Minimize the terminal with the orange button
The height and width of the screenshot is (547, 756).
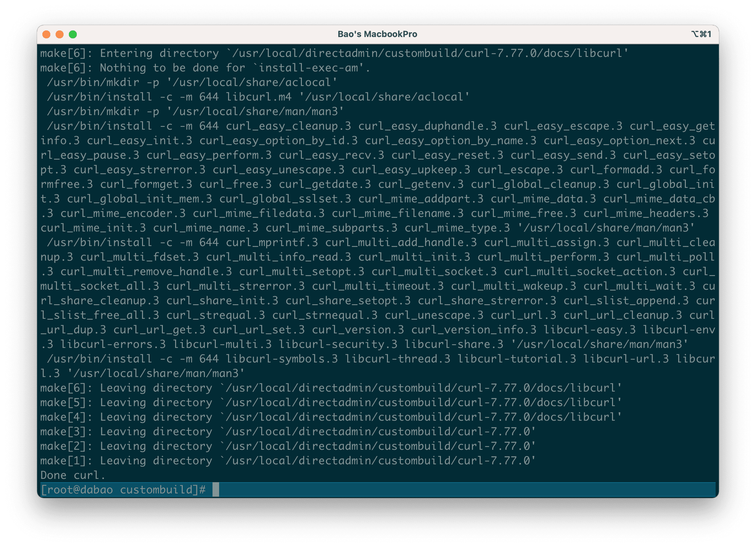click(60, 34)
